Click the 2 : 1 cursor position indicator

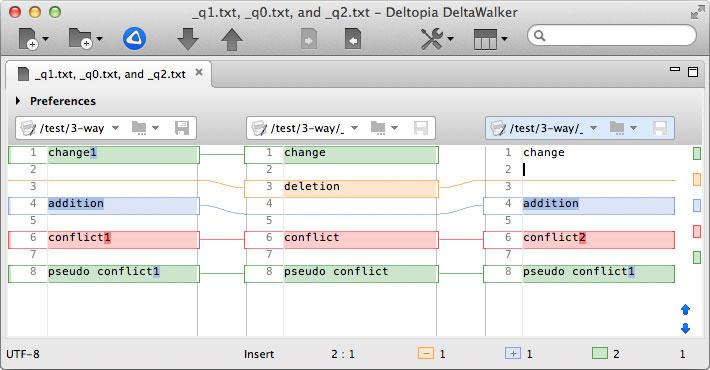coord(343,354)
